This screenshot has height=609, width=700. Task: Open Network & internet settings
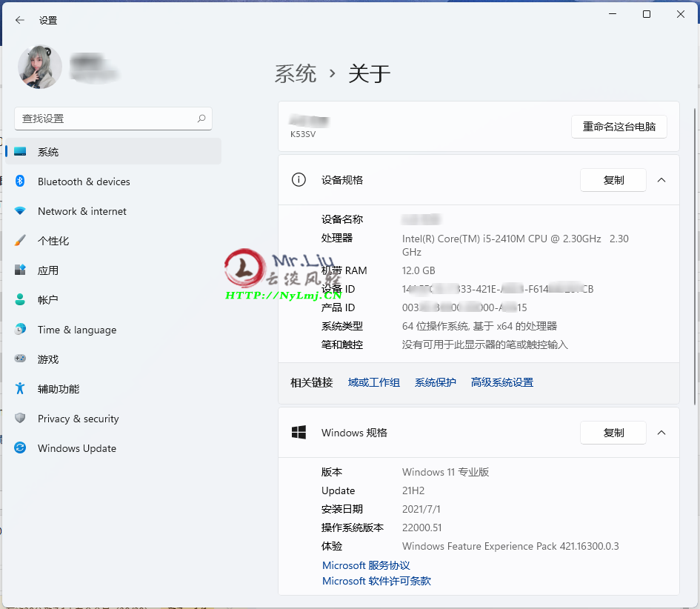pyautogui.click(x=113, y=211)
